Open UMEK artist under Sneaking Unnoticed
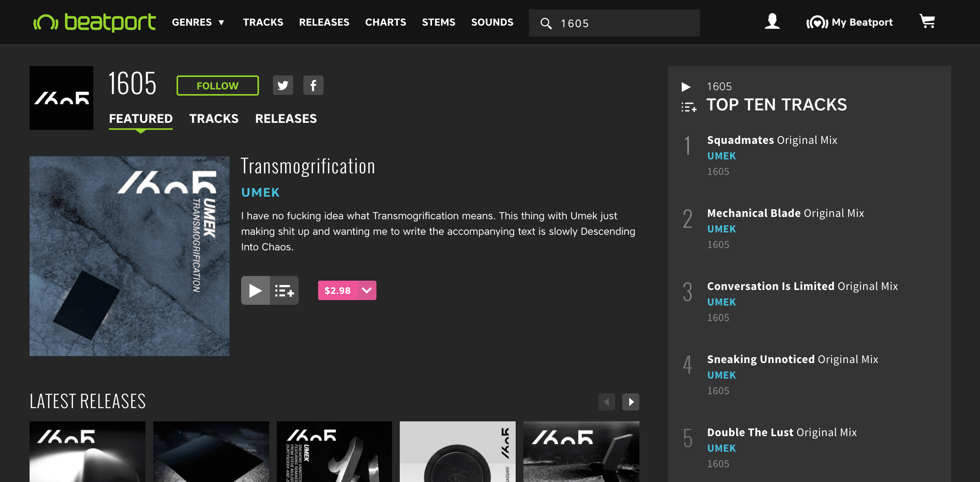Image resolution: width=980 pixels, height=482 pixels. [x=721, y=375]
